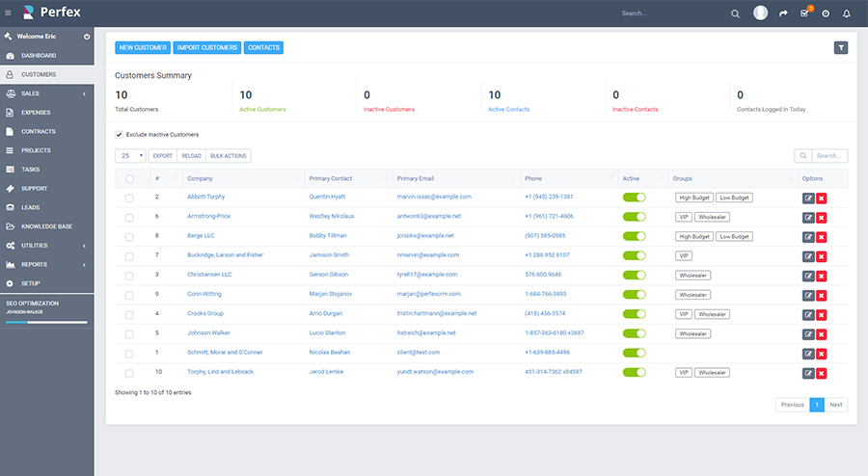Toggle active switch for Armstrong-Price
This screenshot has height=476, width=868.
[x=634, y=217]
